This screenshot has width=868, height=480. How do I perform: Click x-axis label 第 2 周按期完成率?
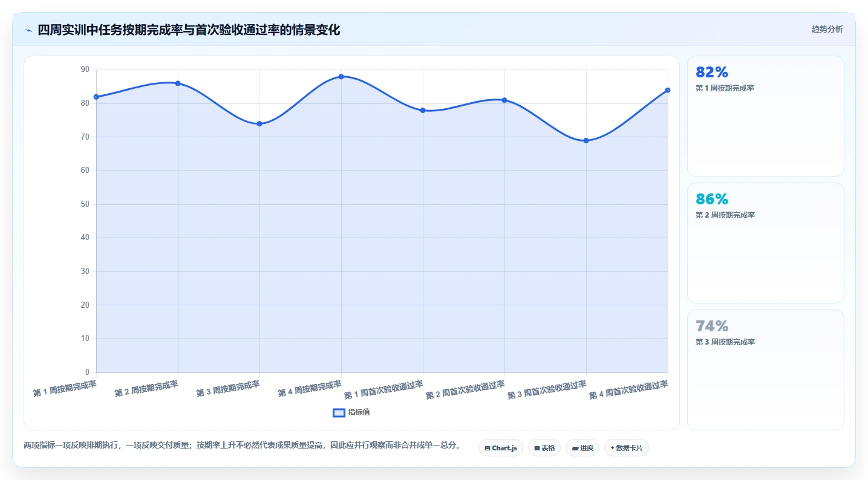click(x=146, y=388)
